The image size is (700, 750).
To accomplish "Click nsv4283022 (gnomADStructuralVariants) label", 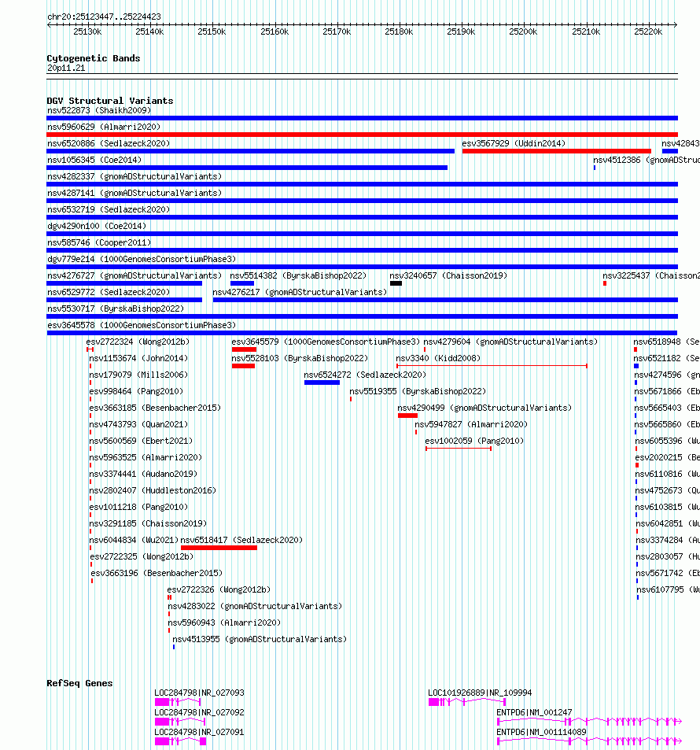I will point(256,607).
